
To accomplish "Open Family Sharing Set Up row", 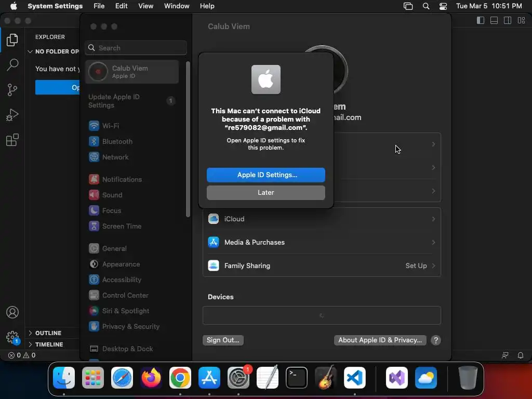I will [x=322, y=265].
